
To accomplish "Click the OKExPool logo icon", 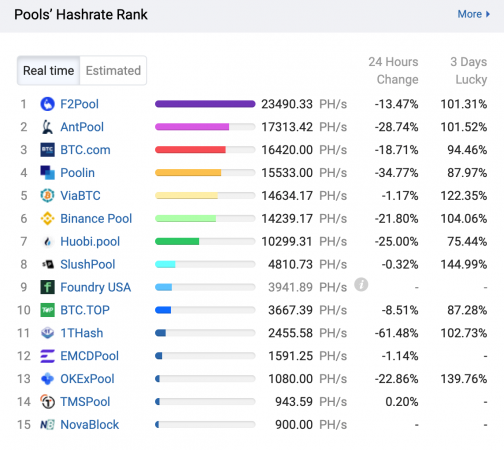I will pyautogui.click(x=47, y=379).
